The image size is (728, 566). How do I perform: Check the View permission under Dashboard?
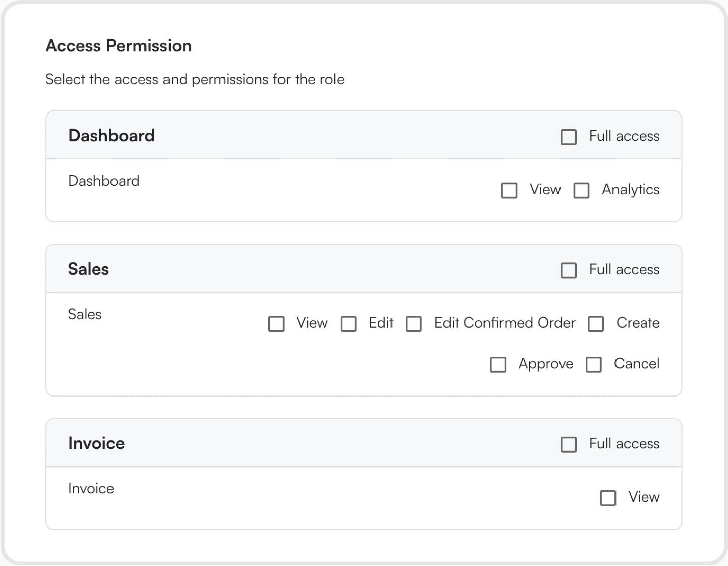coord(509,190)
